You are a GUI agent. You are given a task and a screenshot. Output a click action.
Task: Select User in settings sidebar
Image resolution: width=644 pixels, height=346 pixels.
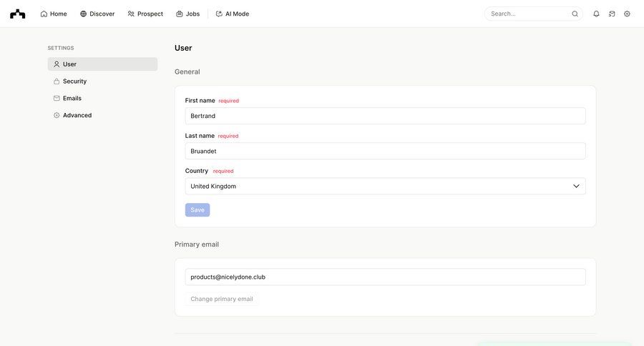pos(102,64)
